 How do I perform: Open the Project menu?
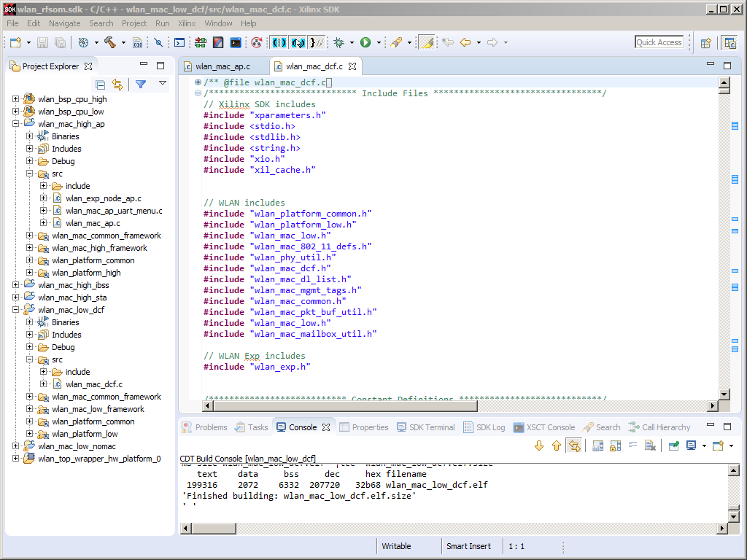point(134,23)
